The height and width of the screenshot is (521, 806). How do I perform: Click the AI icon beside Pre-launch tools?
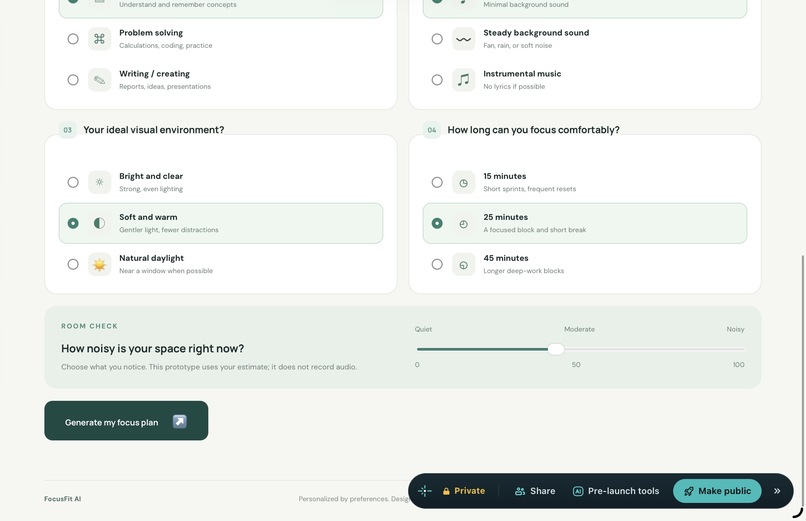point(578,491)
